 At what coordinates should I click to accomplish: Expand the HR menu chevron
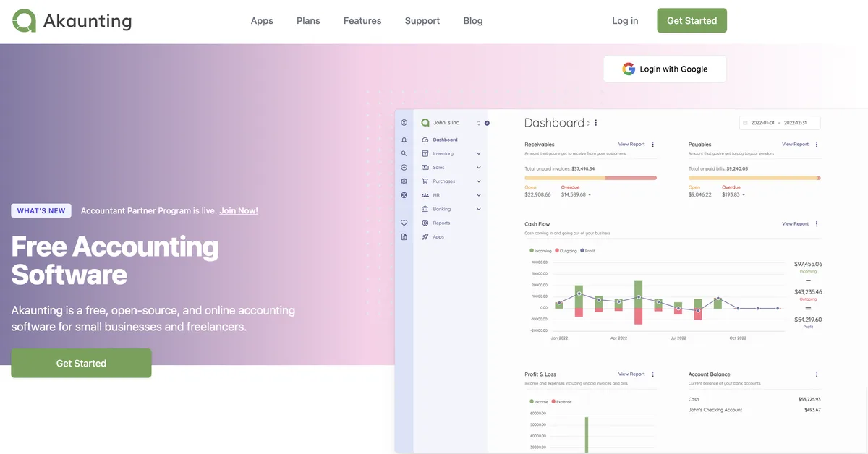click(479, 195)
